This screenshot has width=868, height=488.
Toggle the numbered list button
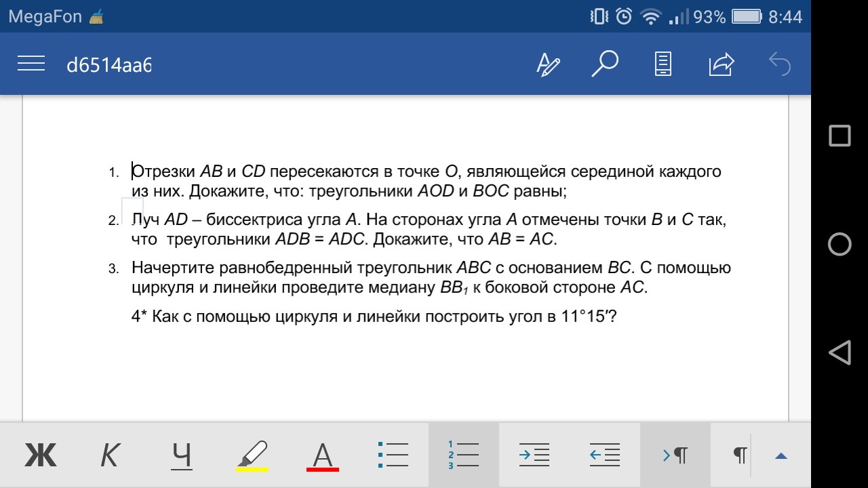464,455
